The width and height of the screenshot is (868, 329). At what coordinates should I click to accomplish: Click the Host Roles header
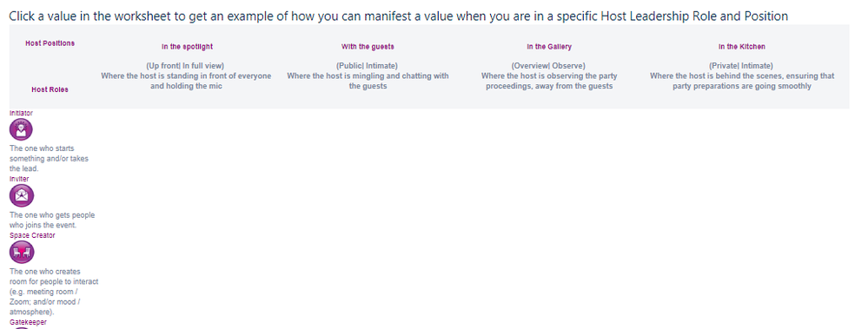click(x=50, y=89)
